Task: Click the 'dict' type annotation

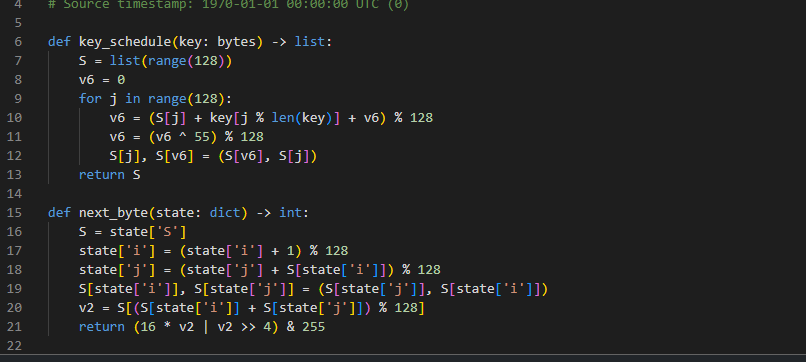Action: pyautogui.click(x=225, y=213)
